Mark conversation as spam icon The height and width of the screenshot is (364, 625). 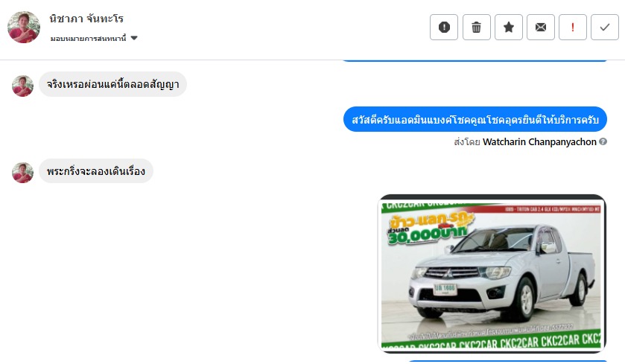444,27
